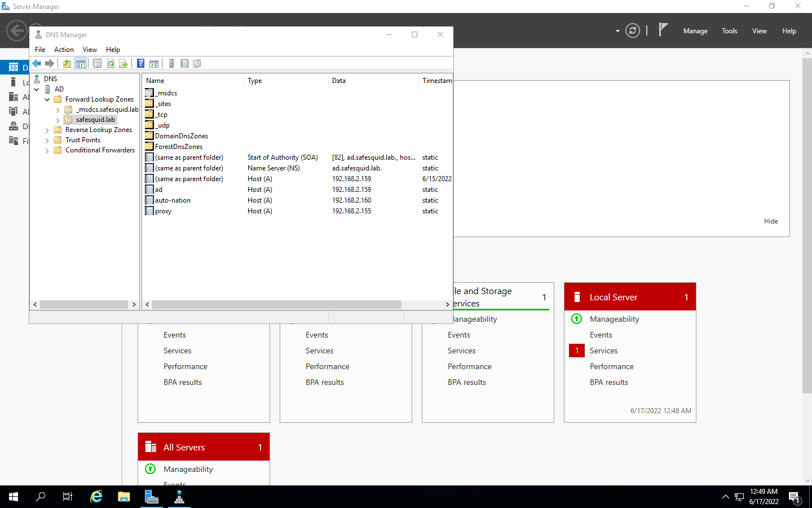Screen dimensions: 812x508
Task: Open the Action menu in DNS Manager
Action: click(x=64, y=50)
